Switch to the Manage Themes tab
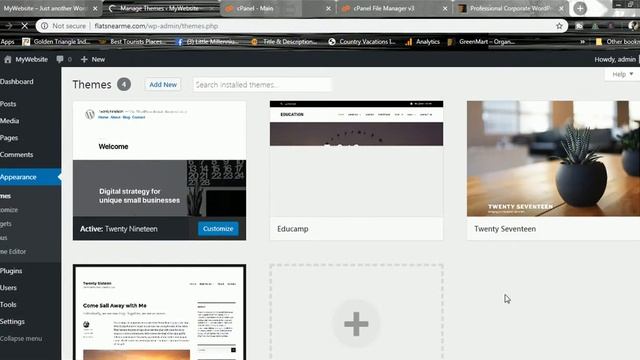The width and height of the screenshot is (640, 360). pos(161,9)
